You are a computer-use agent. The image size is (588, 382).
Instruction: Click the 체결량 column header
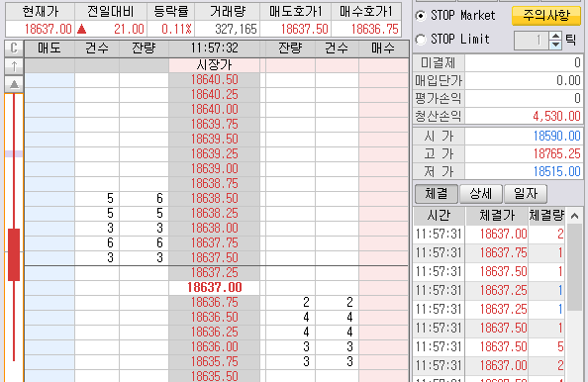point(547,216)
